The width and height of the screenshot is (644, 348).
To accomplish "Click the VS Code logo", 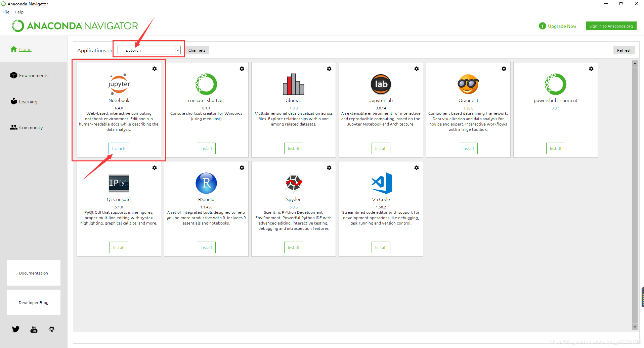I will (382, 183).
